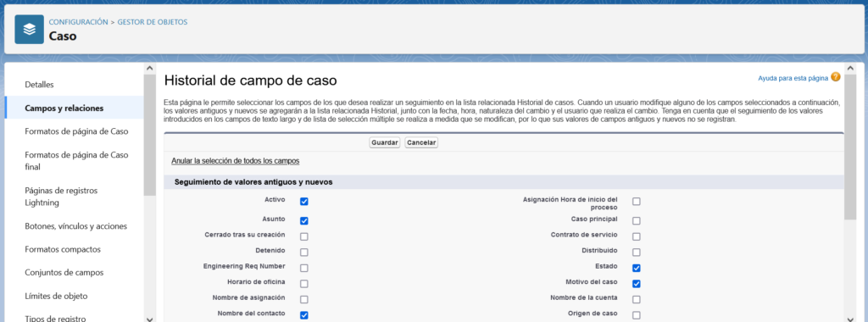Check Caso principal checkbox
The height and width of the screenshot is (322, 868).
[x=637, y=221]
